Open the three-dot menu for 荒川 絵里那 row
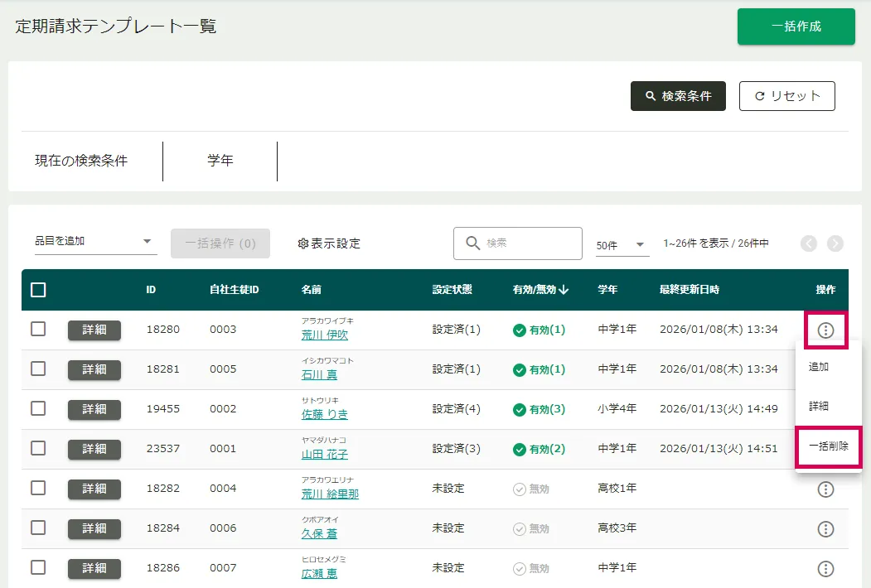The height and width of the screenshot is (588, 871). (x=825, y=489)
